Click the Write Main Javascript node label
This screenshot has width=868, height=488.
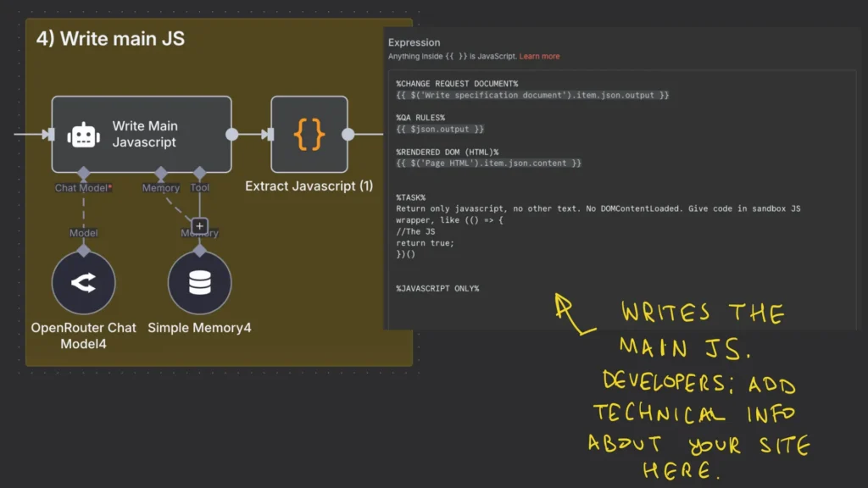click(145, 134)
